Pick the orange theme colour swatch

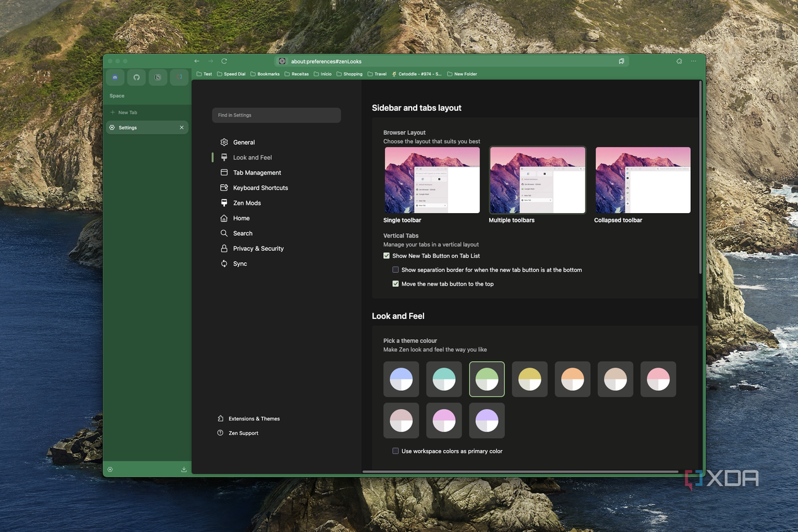[x=572, y=379]
